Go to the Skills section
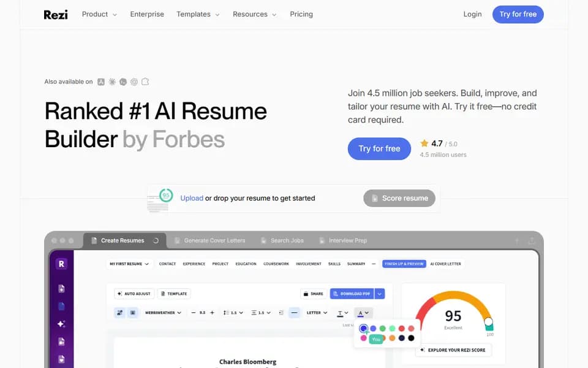Screen dimensions: 588x368 click(x=334, y=264)
